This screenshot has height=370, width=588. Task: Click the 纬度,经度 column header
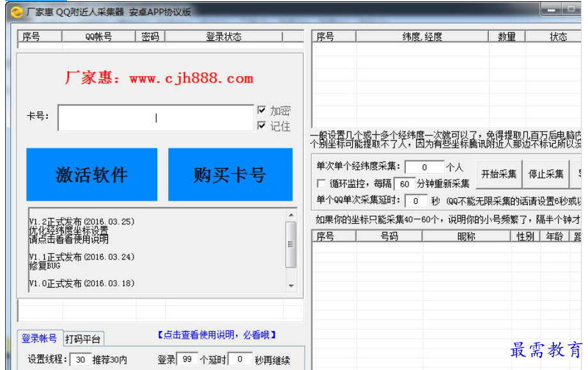(422, 36)
